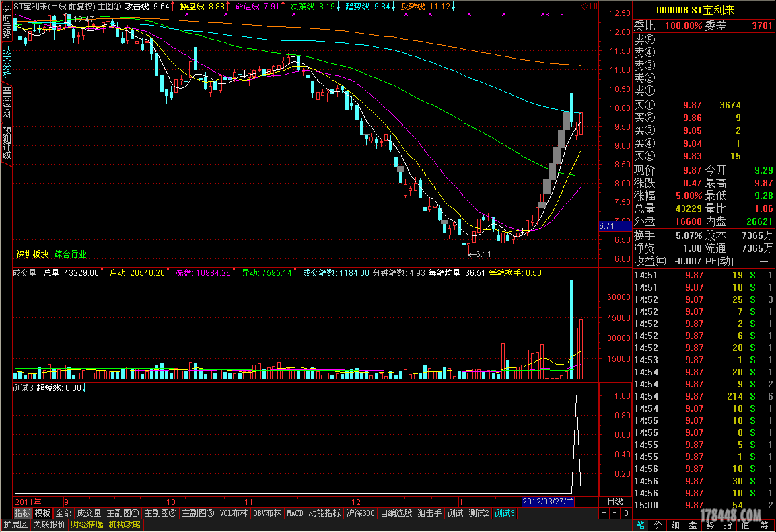Click the 总量 43229 value in quote panel
The height and width of the screenshot is (532, 776).
689,208
